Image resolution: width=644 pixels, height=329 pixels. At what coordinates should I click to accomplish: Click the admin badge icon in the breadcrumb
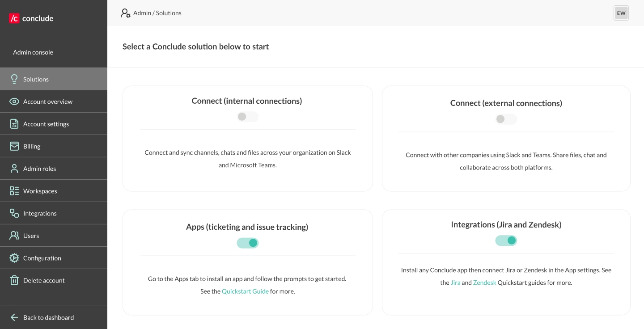[x=125, y=13]
